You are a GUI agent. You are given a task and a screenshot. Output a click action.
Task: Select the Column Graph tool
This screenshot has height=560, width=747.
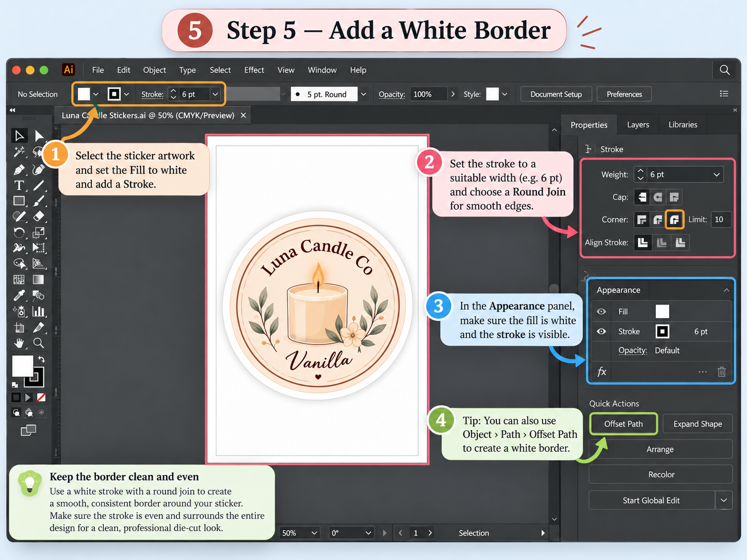point(39,311)
